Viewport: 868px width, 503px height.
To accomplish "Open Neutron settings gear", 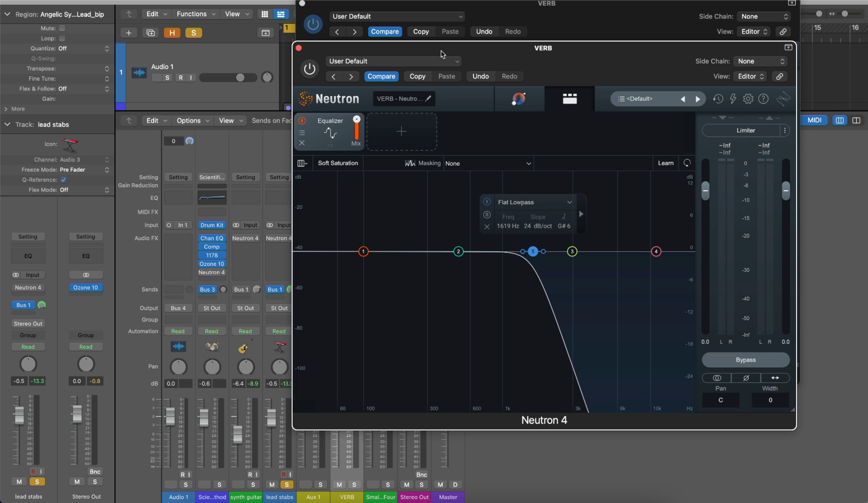I will tap(748, 99).
